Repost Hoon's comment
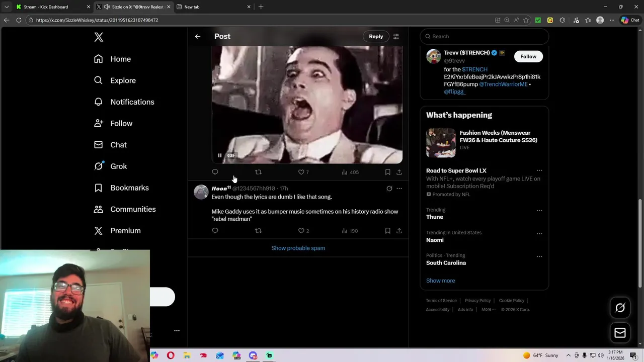Viewport: 644px width, 362px height. point(258,231)
